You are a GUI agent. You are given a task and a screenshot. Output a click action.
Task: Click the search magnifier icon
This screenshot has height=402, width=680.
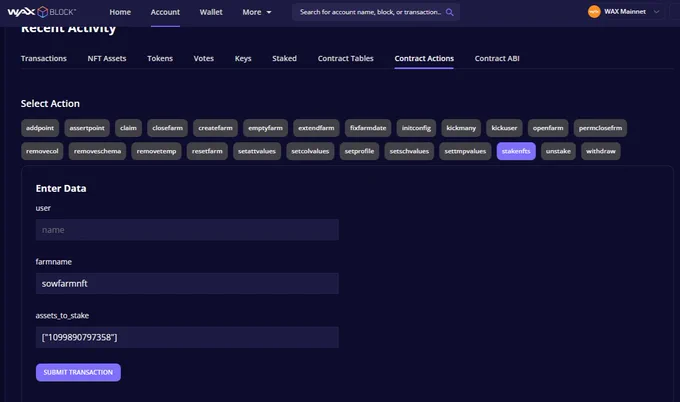450,12
